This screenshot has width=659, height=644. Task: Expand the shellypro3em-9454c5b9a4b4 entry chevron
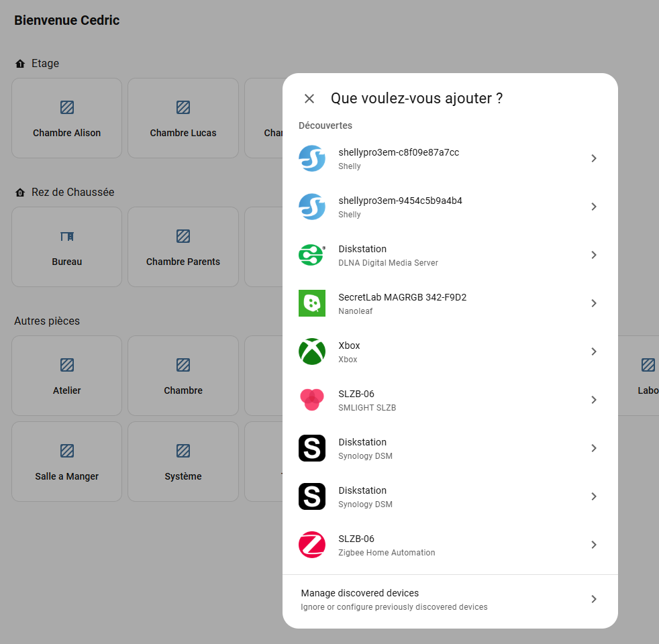tap(593, 207)
